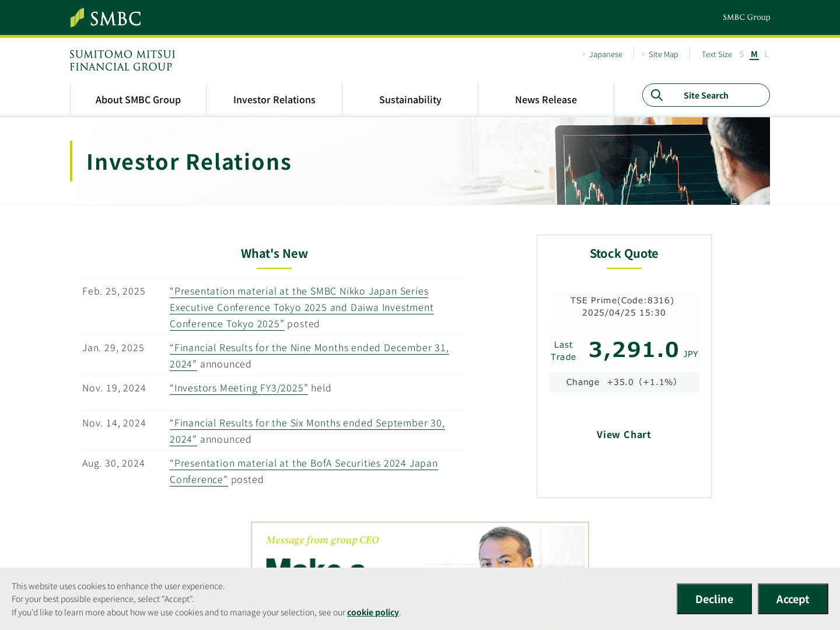Open the Sumitomo Mitsui Financial Group logo link
The width and height of the screenshot is (840, 630).
pos(123,61)
